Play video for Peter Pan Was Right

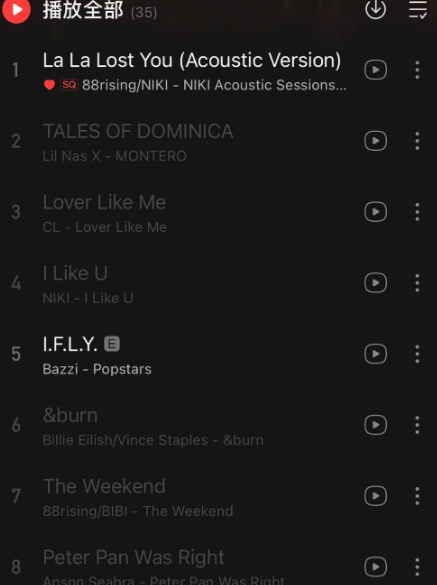[x=375, y=567]
